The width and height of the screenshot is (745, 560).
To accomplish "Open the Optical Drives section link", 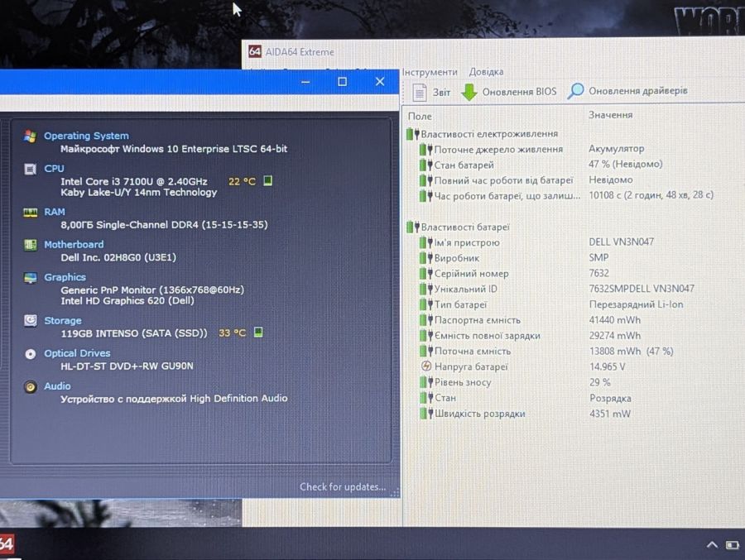I will click(x=77, y=353).
